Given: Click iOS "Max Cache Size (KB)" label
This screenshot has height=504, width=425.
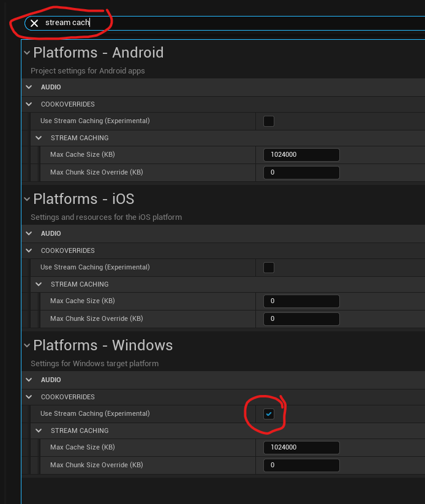Looking at the screenshot, I should [x=83, y=301].
